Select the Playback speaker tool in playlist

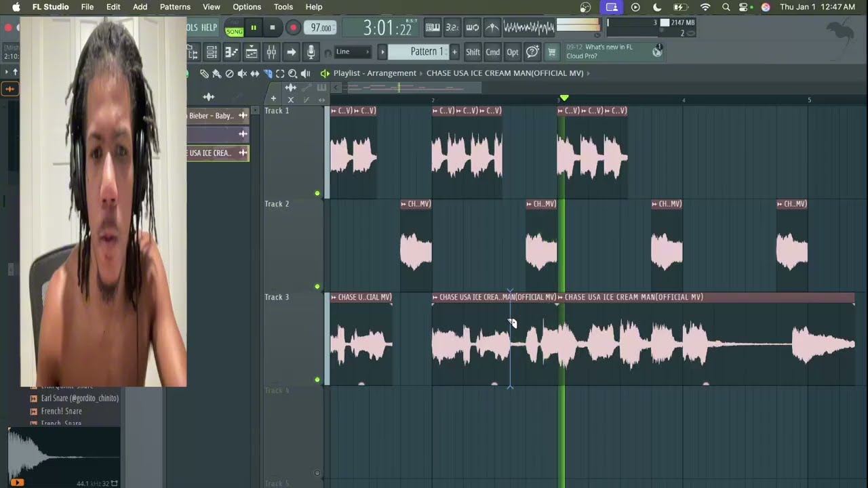[305, 73]
